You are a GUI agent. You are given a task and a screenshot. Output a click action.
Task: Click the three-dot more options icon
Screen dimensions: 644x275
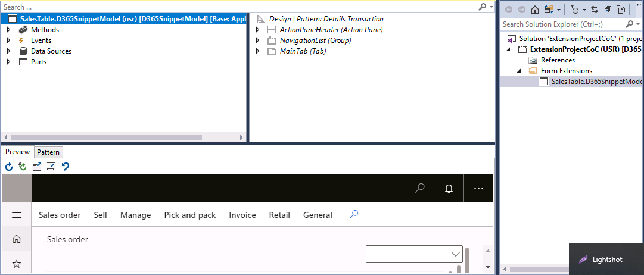click(x=478, y=189)
